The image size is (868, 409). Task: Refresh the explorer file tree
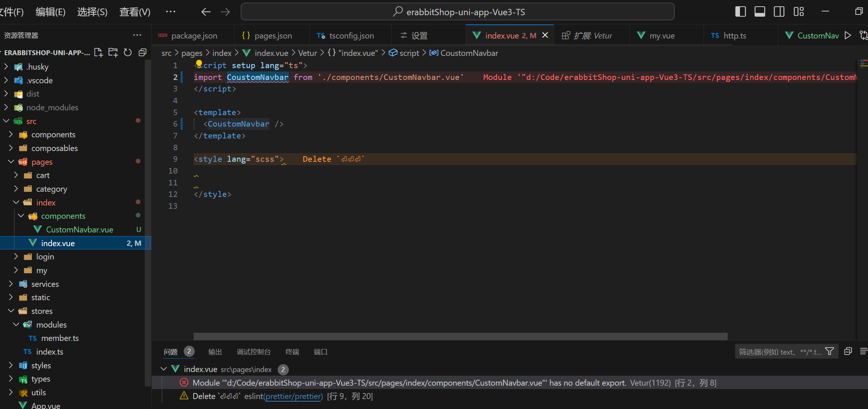point(128,53)
